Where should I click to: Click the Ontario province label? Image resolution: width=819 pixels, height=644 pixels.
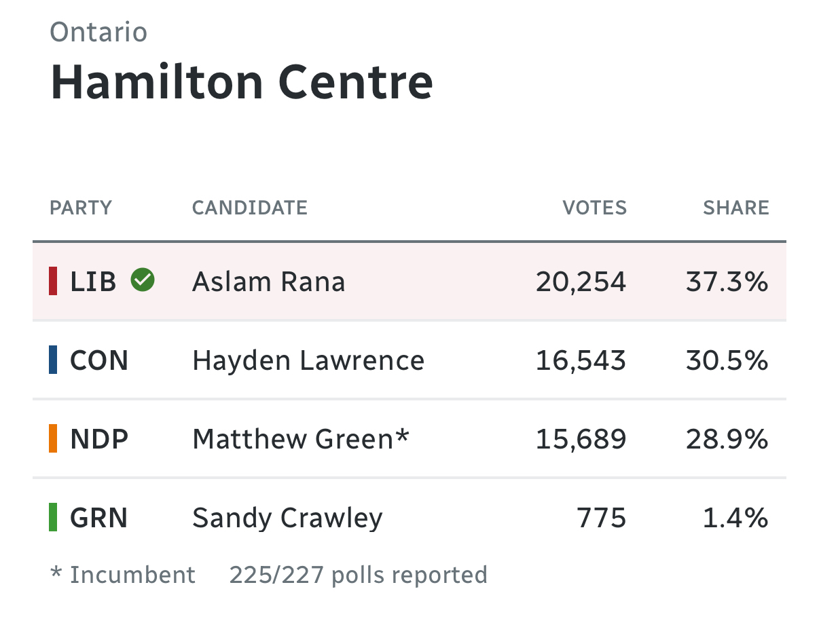(x=98, y=32)
